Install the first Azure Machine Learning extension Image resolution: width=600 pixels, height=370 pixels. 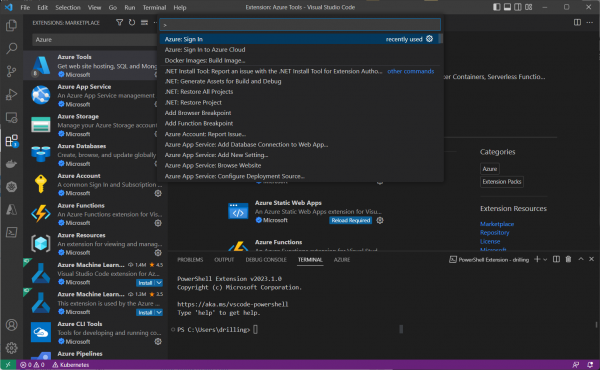[145, 283]
